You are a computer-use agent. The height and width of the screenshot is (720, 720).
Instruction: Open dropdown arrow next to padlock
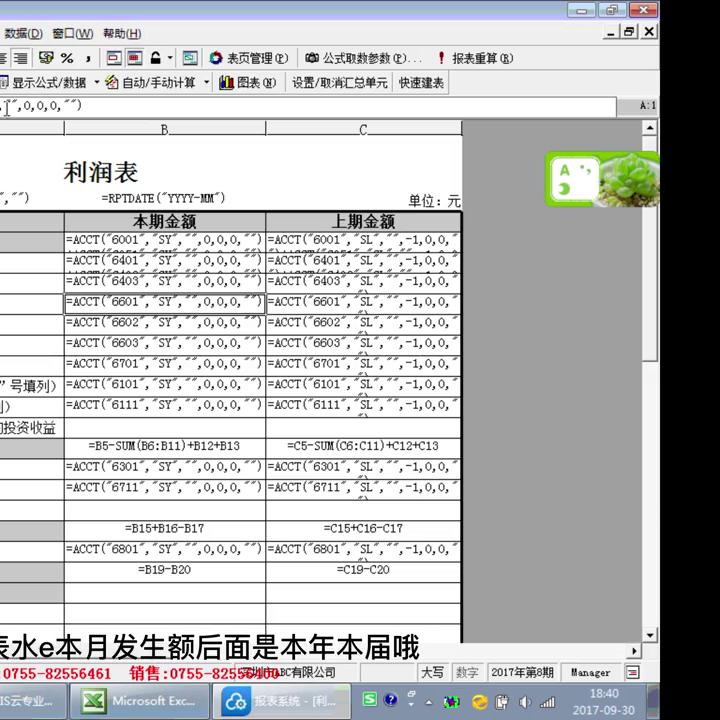click(x=170, y=58)
